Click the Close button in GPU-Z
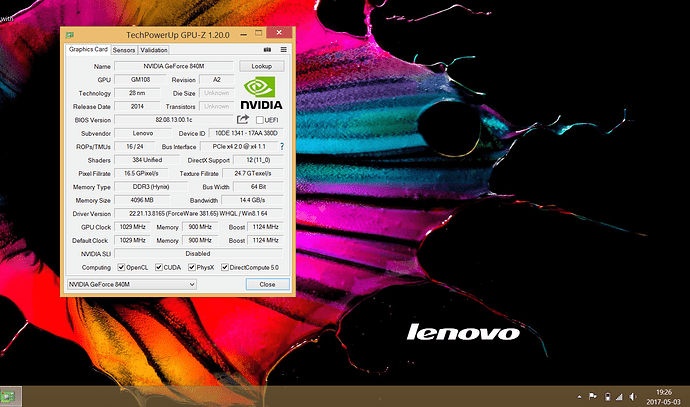Viewport: 690px width, 407px height. coord(267,284)
